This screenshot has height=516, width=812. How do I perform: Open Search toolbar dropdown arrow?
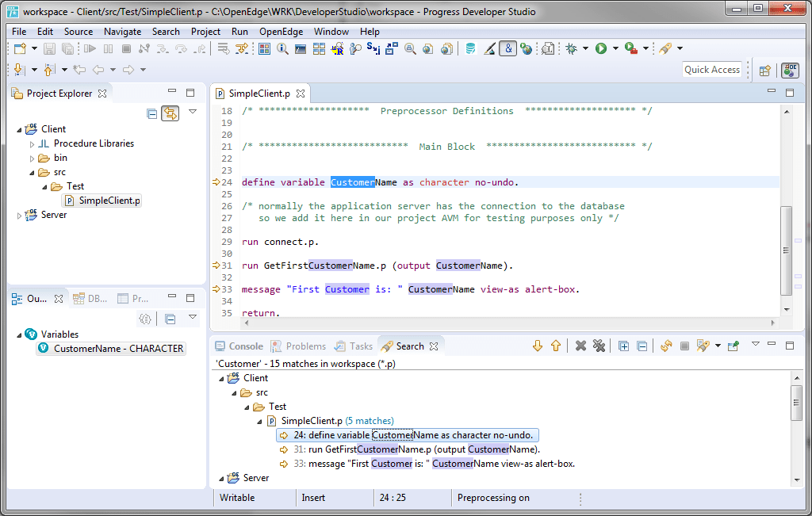680,48
